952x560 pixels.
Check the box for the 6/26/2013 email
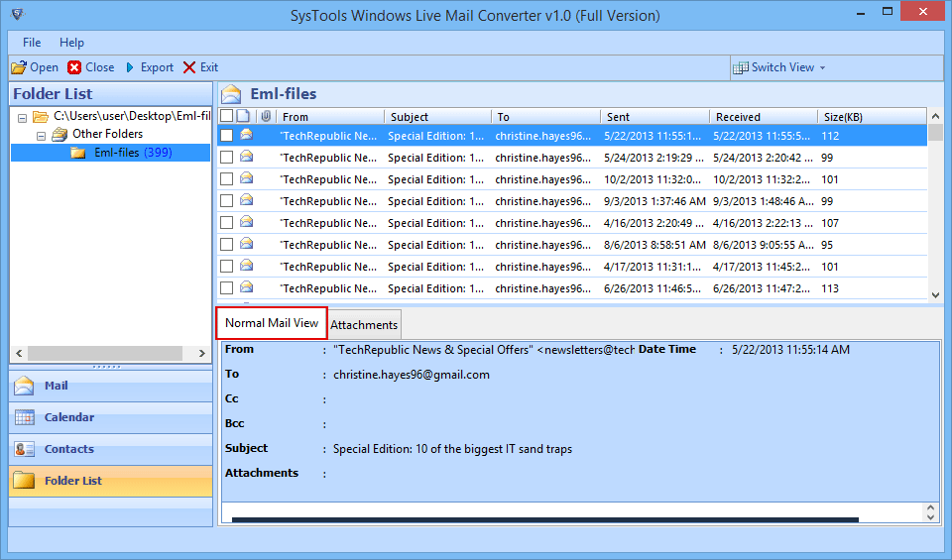(x=226, y=288)
